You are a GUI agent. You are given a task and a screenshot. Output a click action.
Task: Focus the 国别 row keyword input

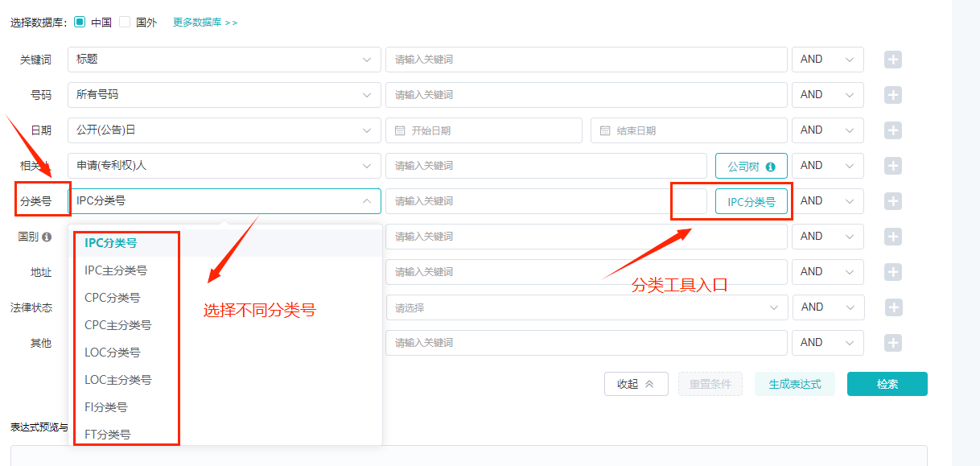coord(587,237)
